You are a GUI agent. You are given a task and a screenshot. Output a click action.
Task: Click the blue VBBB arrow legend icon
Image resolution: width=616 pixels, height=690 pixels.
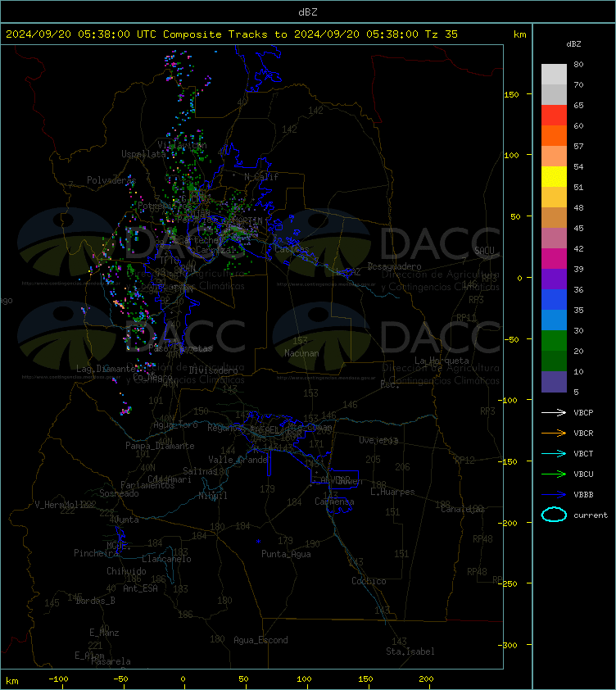[x=554, y=495]
